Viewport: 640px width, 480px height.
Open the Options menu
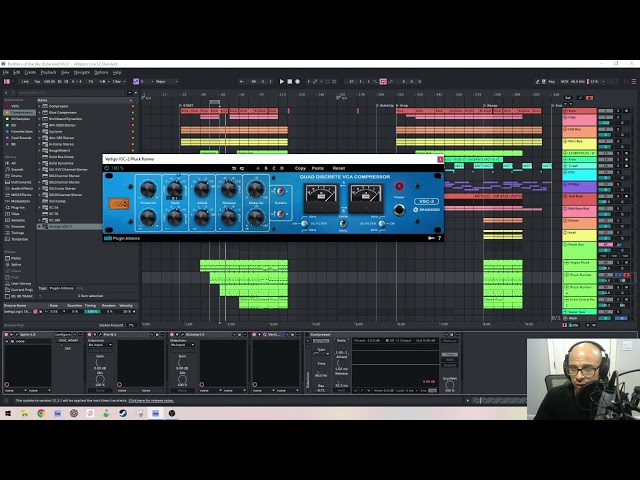(101, 72)
